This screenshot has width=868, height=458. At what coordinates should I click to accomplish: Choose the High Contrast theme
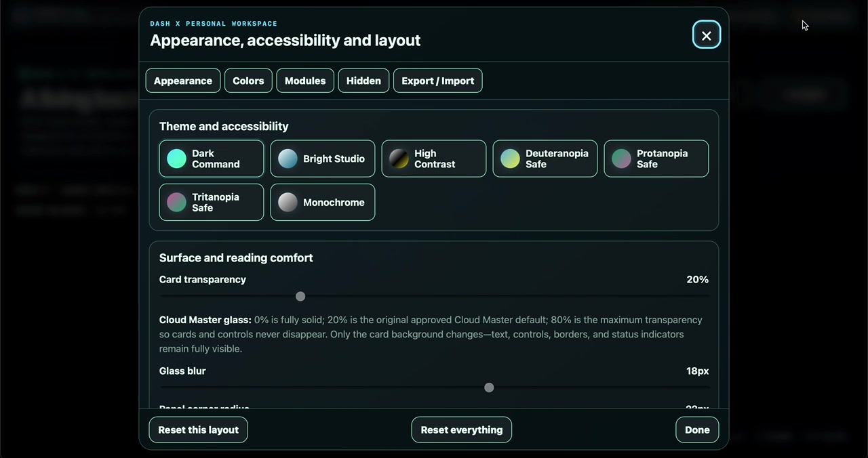click(x=434, y=159)
